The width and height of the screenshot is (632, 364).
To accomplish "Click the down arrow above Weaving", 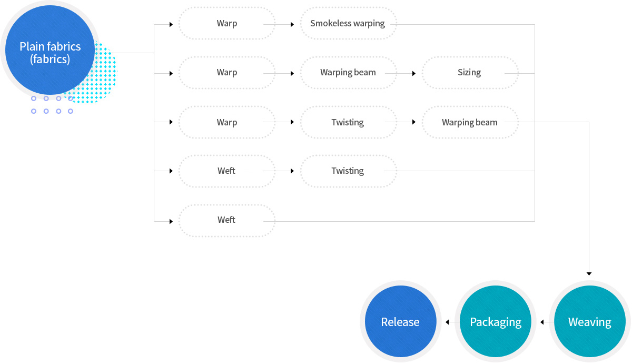I will point(589,274).
